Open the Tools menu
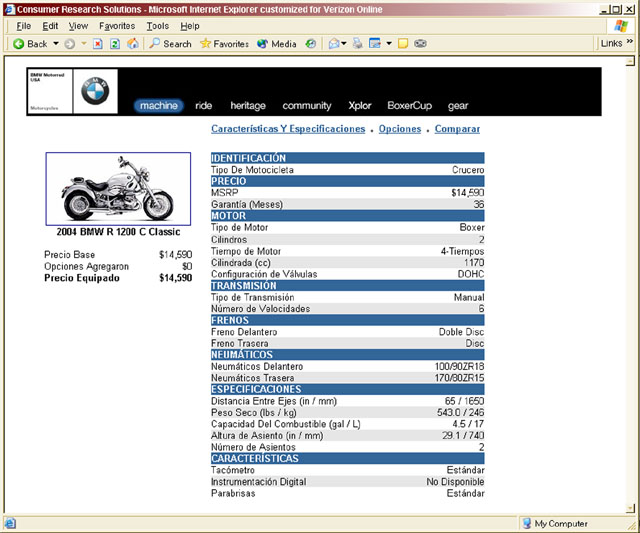 click(x=158, y=26)
